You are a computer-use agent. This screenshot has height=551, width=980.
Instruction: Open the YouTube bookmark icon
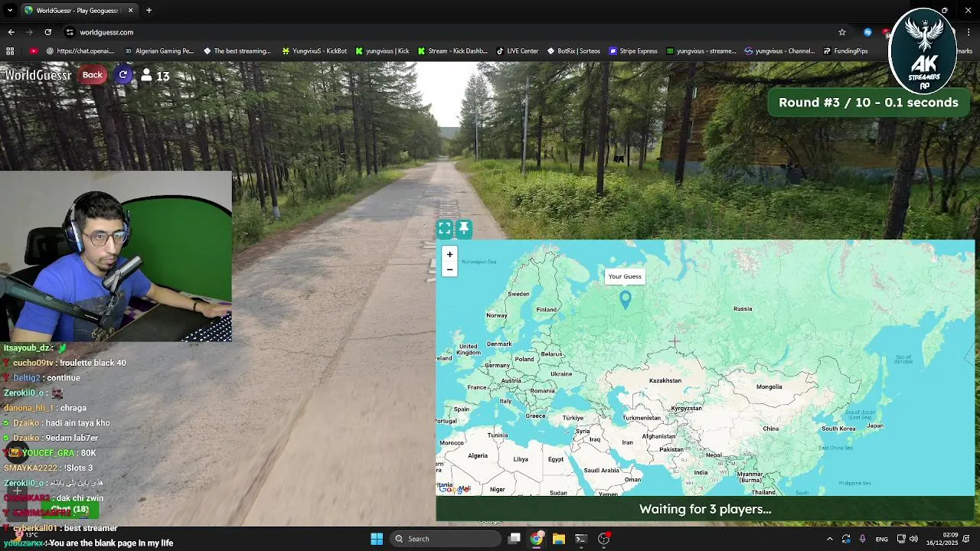34,51
